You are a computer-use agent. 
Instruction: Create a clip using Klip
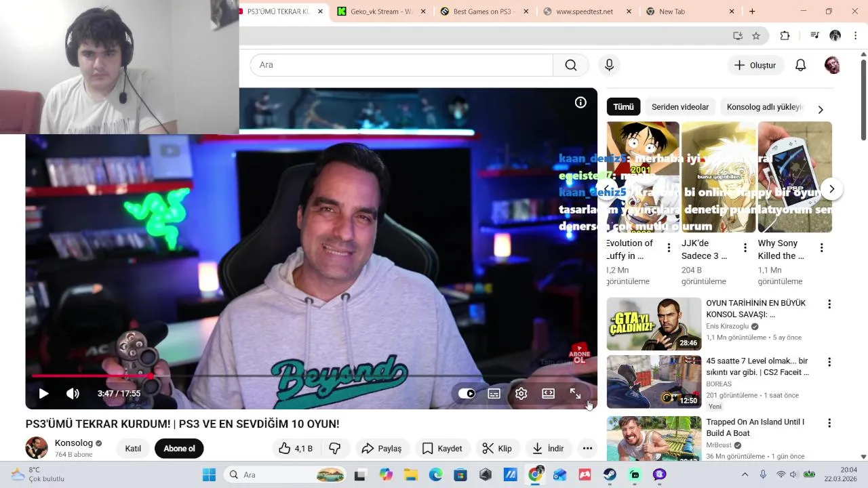[497, 449]
